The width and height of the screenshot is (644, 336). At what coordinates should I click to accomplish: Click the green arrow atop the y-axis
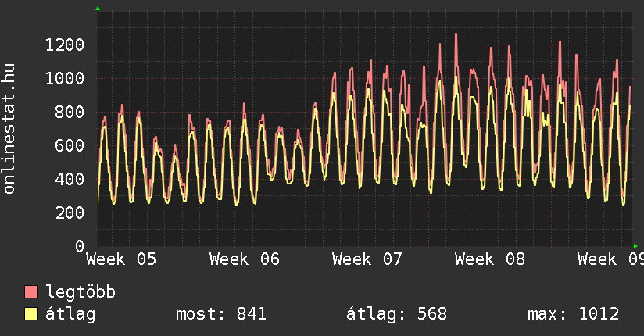pyautogui.click(x=98, y=9)
